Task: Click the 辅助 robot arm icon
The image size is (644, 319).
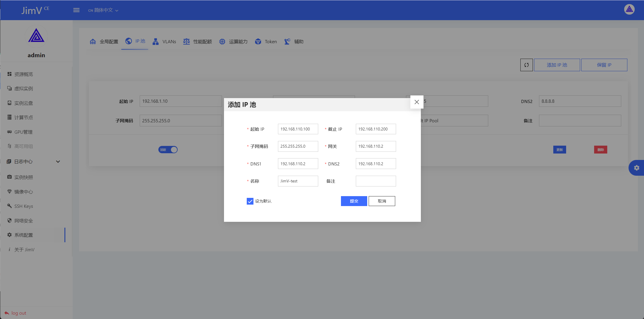Action: pos(287,41)
